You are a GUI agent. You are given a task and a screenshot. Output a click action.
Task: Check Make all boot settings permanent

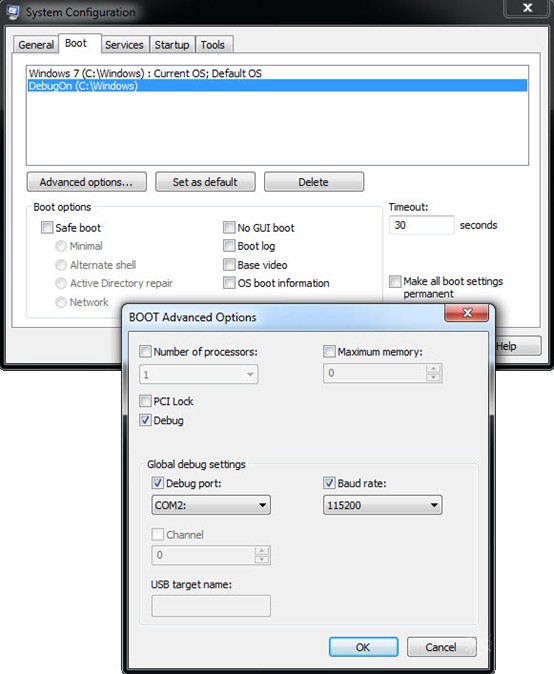pyautogui.click(x=395, y=282)
